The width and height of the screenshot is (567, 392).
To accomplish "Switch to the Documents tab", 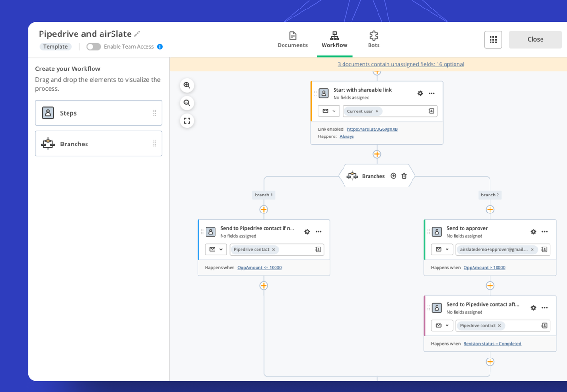I will pyautogui.click(x=292, y=40).
